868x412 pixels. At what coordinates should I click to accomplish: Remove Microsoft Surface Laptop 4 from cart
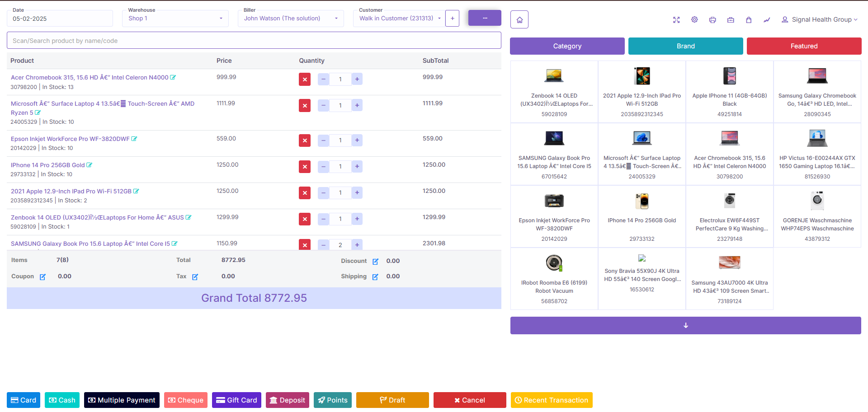tap(305, 106)
